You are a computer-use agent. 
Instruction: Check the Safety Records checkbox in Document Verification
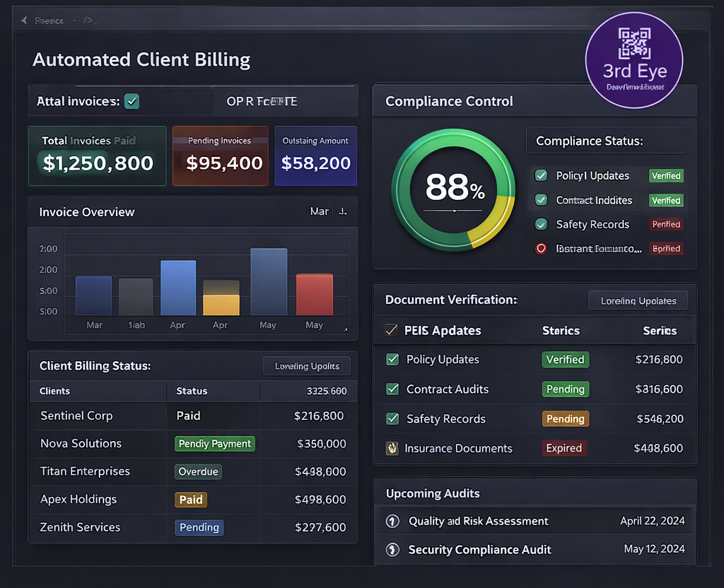(392, 418)
